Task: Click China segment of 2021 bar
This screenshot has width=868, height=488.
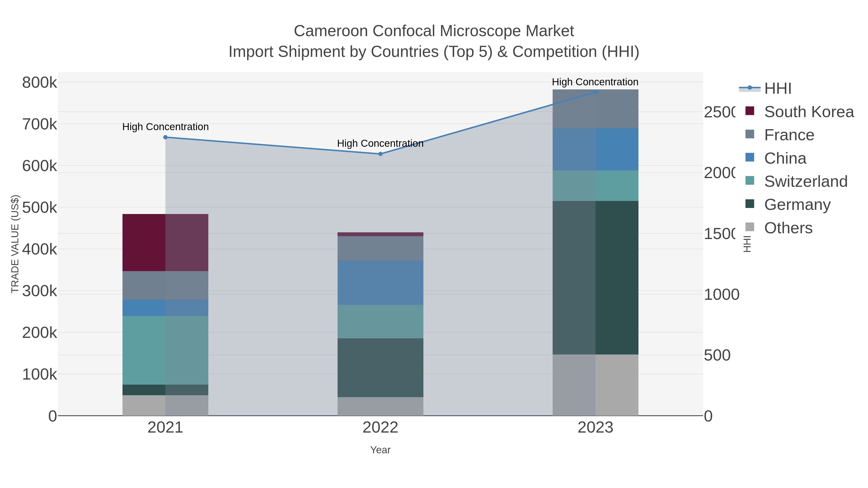Action: point(165,308)
